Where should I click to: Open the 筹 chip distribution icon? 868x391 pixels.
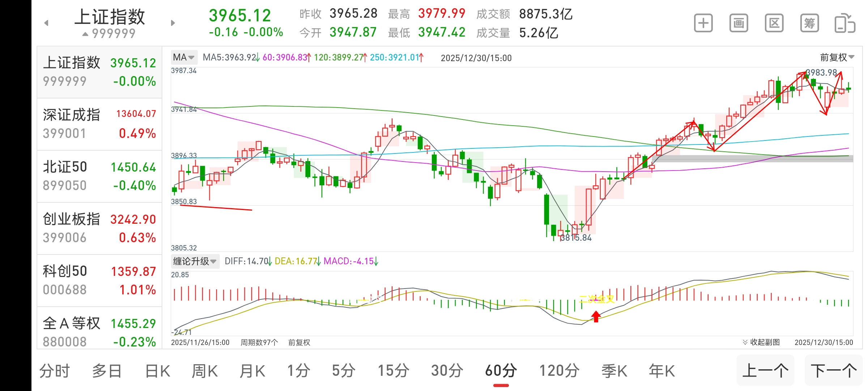809,24
